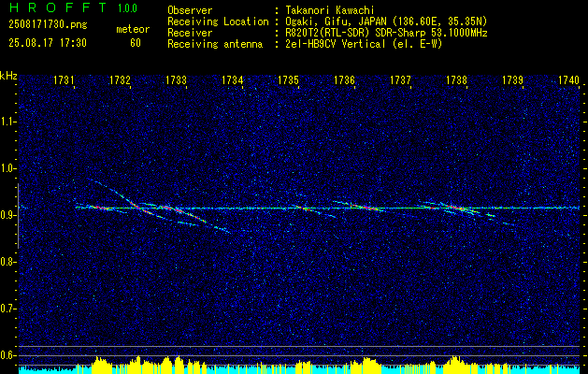Click the 2el-HB9CV Vertical antenna text
This screenshot has height=374, width=588.
[364, 44]
